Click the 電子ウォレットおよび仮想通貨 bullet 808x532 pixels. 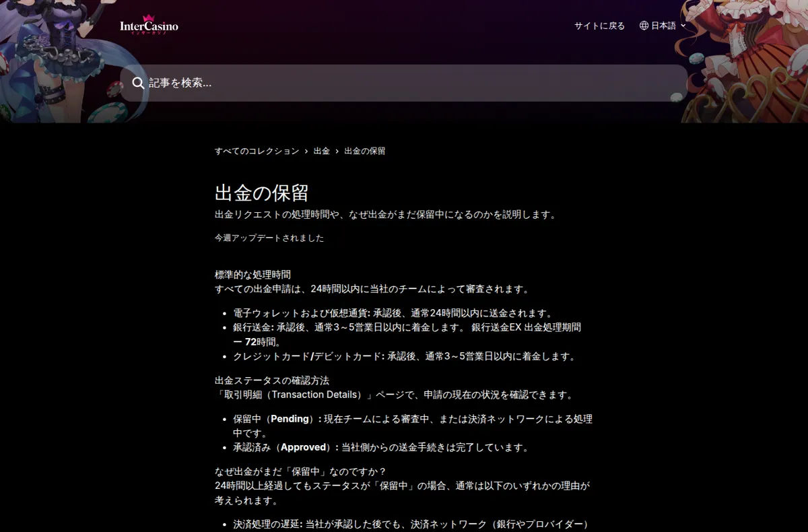click(x=393, y=313)
